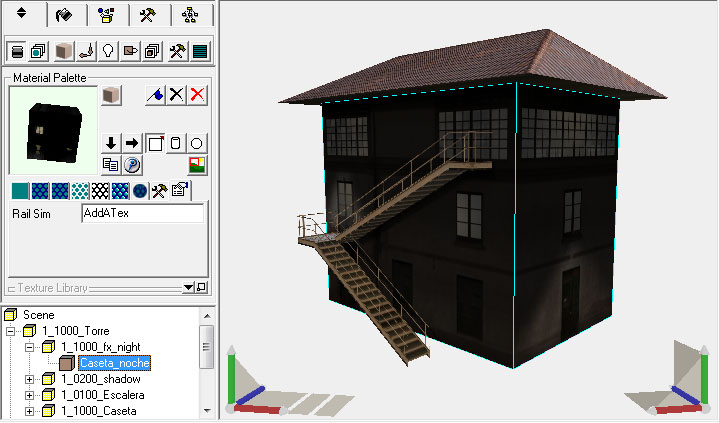Select the 1_1000_Caseta tree item
The width and height of the screenshot is (719, 423).
(x=98, y=411)
